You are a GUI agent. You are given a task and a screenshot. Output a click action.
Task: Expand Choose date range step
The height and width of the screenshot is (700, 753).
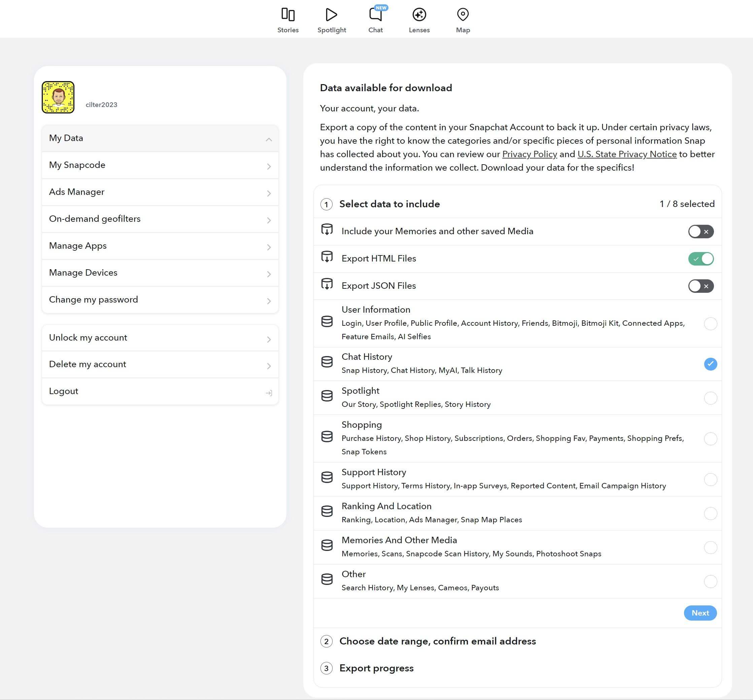[x=437, y=641]
